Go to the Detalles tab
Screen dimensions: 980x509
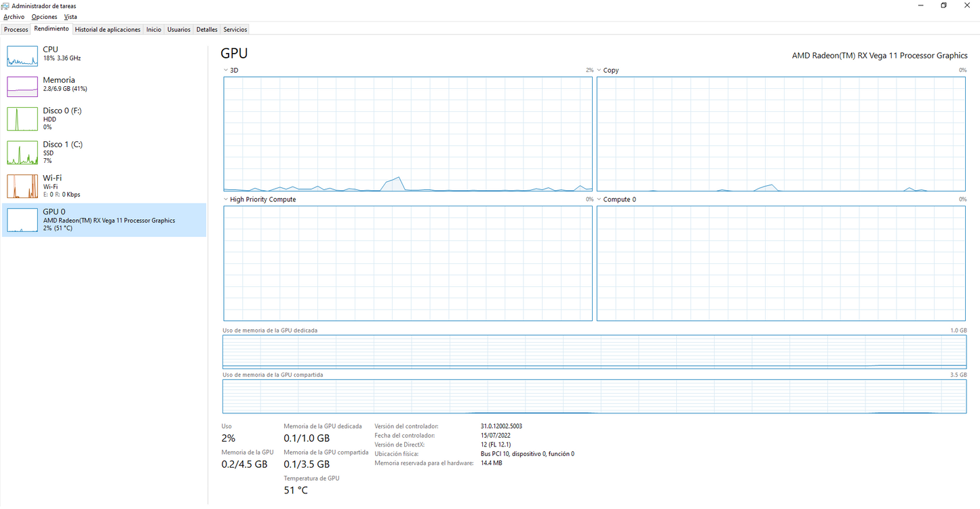(x=207, y=30)
